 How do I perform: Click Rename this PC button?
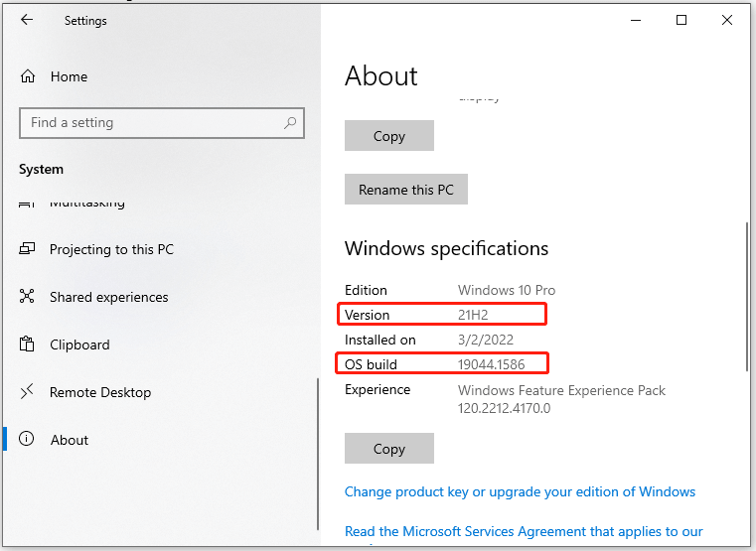pos(406,190)
